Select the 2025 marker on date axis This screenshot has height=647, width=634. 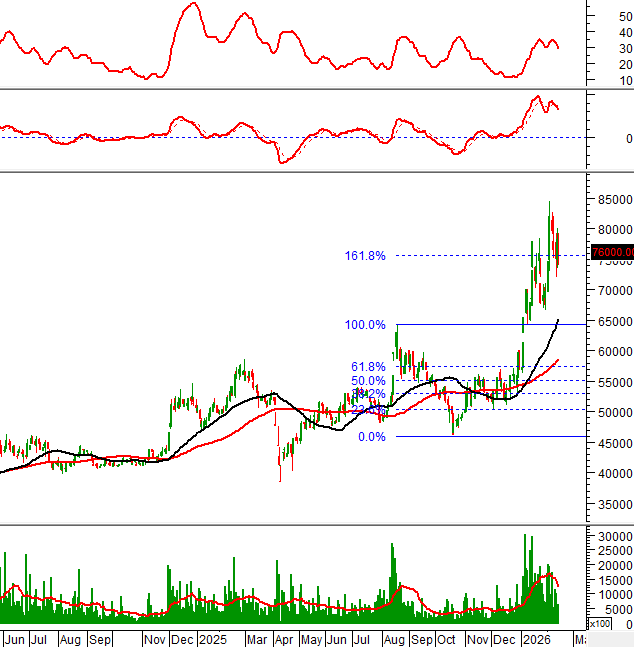(212, 638)
